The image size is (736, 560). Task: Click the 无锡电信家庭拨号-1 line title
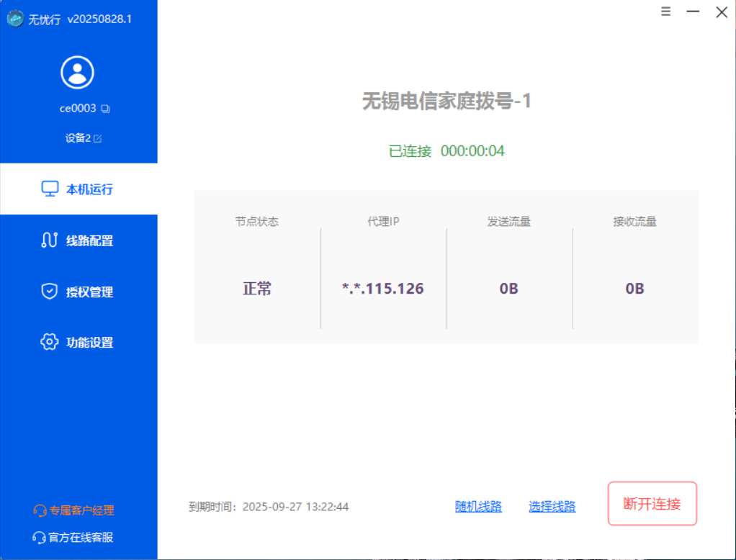click(x=446, y=101)
